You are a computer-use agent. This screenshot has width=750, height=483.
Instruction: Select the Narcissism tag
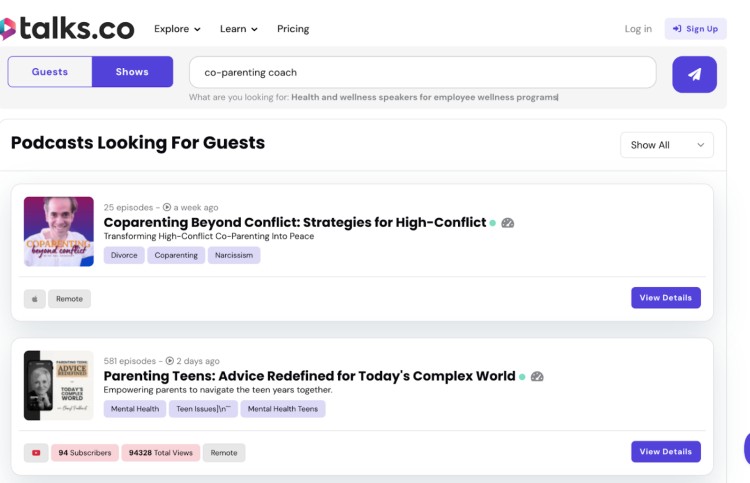(234, 255)
